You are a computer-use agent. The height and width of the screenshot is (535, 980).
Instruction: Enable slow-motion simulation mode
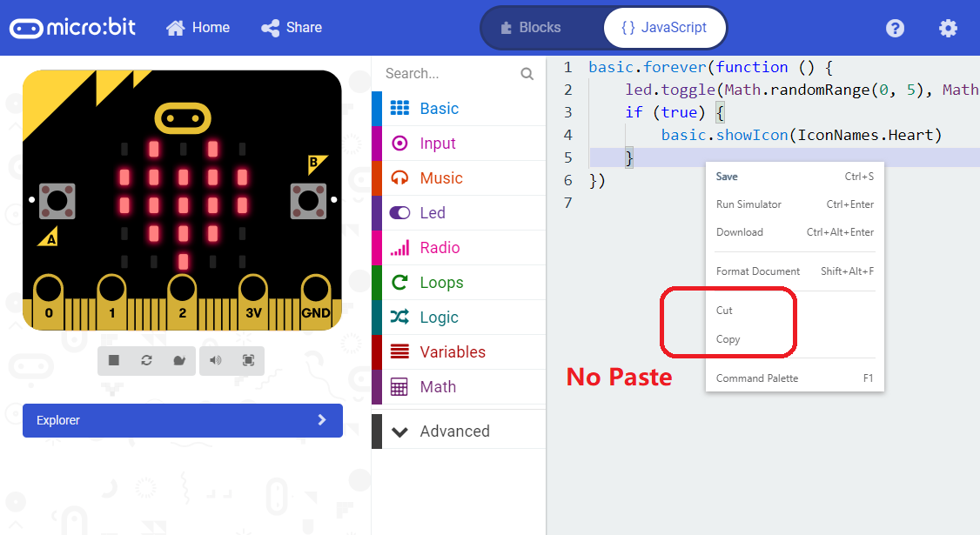[x=178, y=360]
